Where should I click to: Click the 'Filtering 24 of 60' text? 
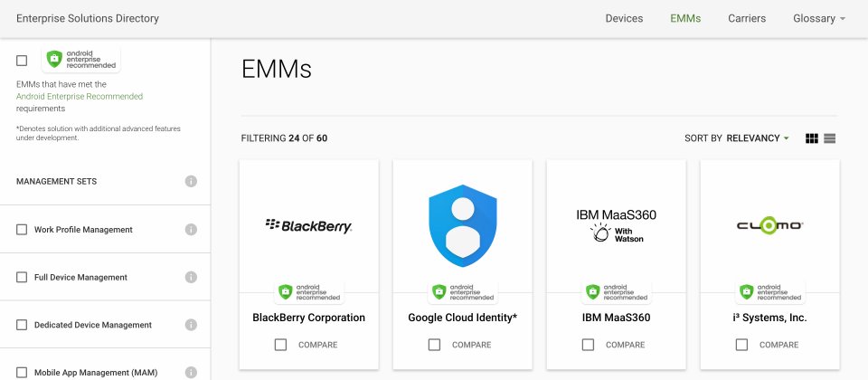click(284, 138)
